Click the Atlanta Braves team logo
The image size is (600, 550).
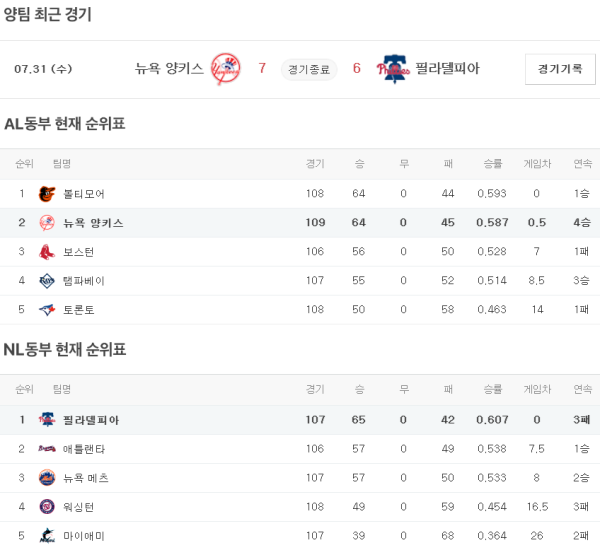[x=46, y=449]
